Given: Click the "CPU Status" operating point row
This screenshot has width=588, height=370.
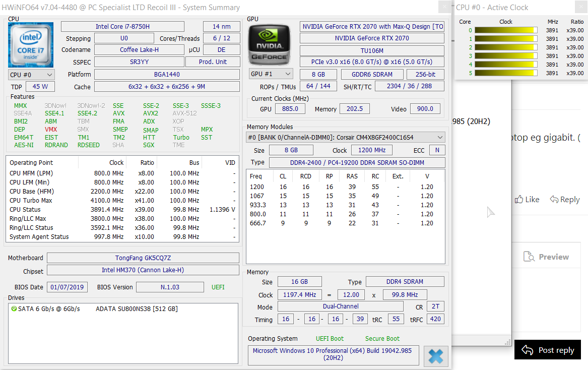Looking at the screenshot, I should point(122,209).
